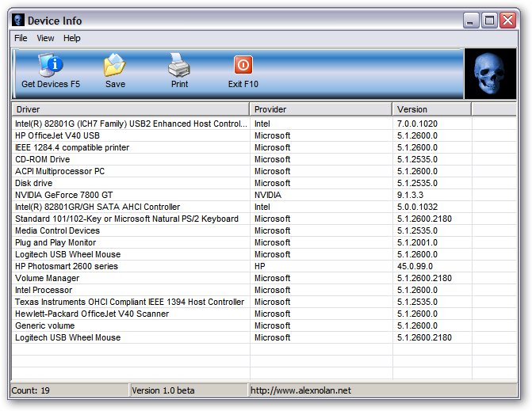Select Hewlett-Packard OfficeJet V40 Scanner row

click(x=264, y=314)
